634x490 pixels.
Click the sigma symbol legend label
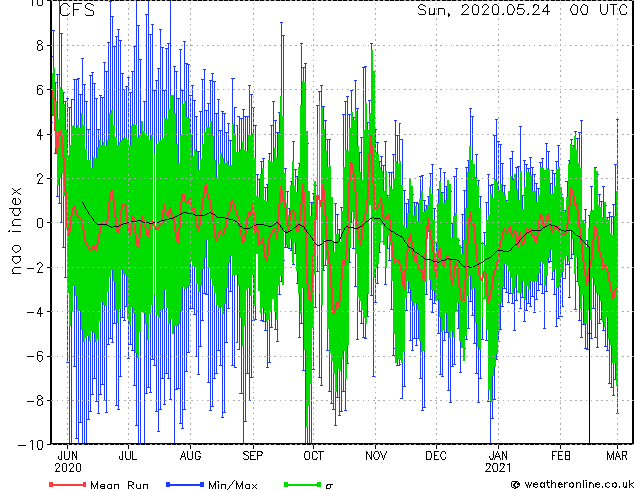pos(329,486)
